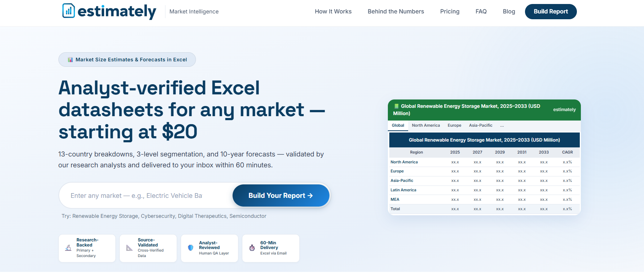Click the stopwatch icon on 60-Min Delivery card
This screenshot has height=273, width=644.
point(252,248)
